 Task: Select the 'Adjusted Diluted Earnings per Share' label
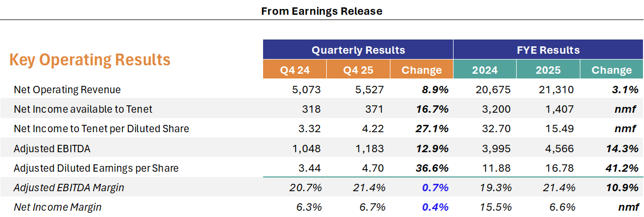pyautogui.click(x=96, y=168)
